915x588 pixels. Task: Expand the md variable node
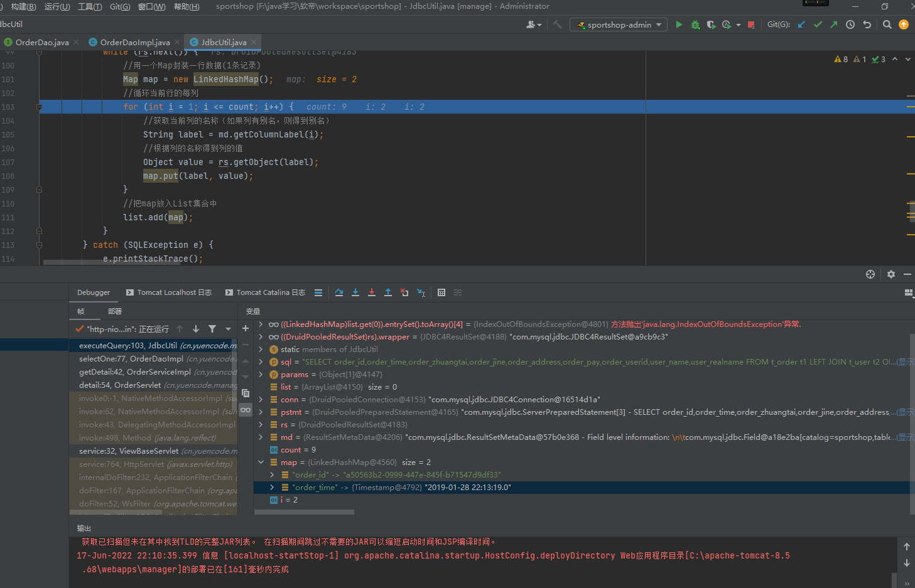point(261,437)
